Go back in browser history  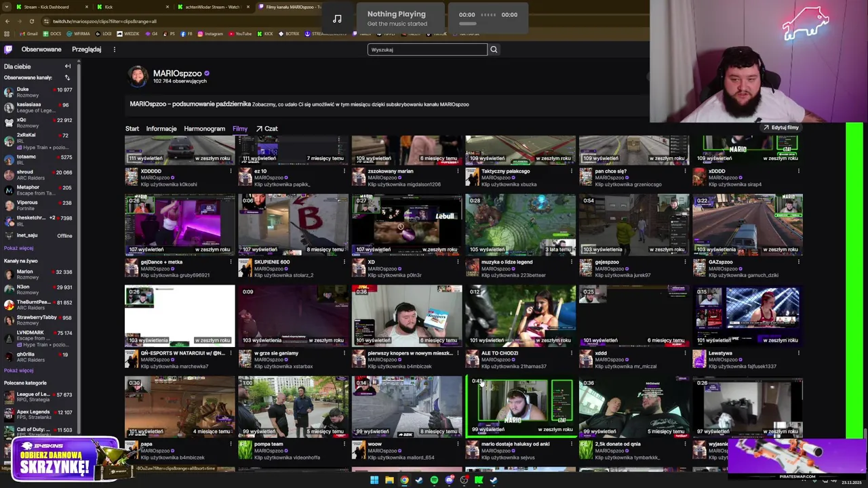pyautogui.click(x=7, y=21)
